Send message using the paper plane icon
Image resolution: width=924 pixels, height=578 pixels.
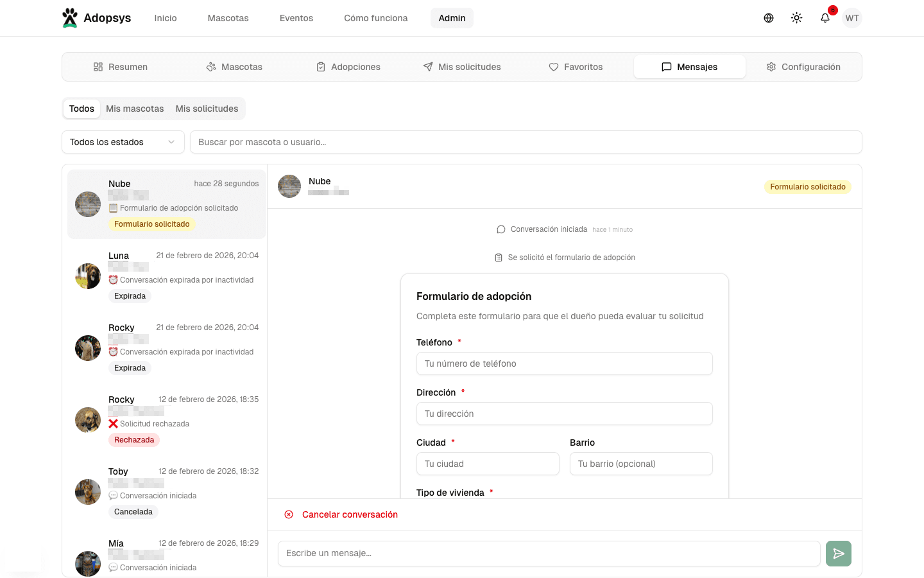tap(838, 553)
